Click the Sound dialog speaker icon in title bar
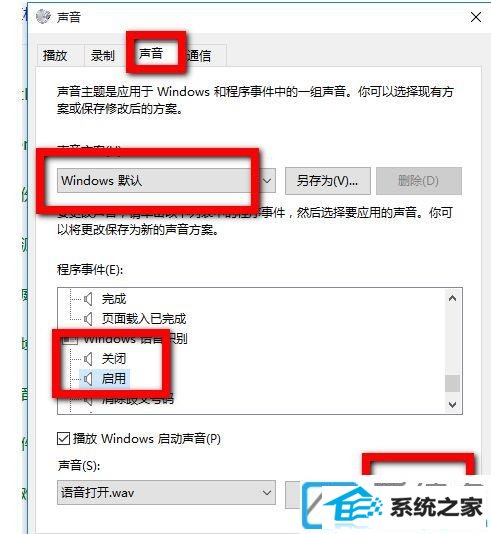This screenshot has width=491, height=534. tap(43, 16)
